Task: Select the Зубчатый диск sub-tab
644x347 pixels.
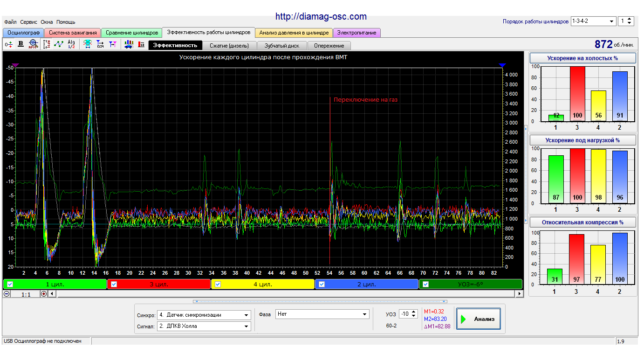Action: click(x=282, y=46)
